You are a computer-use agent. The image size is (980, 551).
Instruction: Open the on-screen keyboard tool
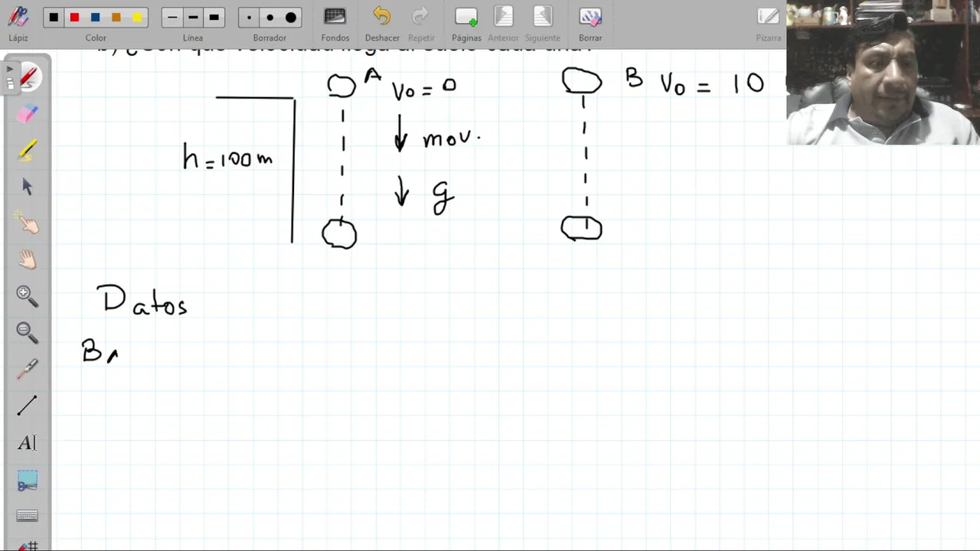click(x=27, y=516)
